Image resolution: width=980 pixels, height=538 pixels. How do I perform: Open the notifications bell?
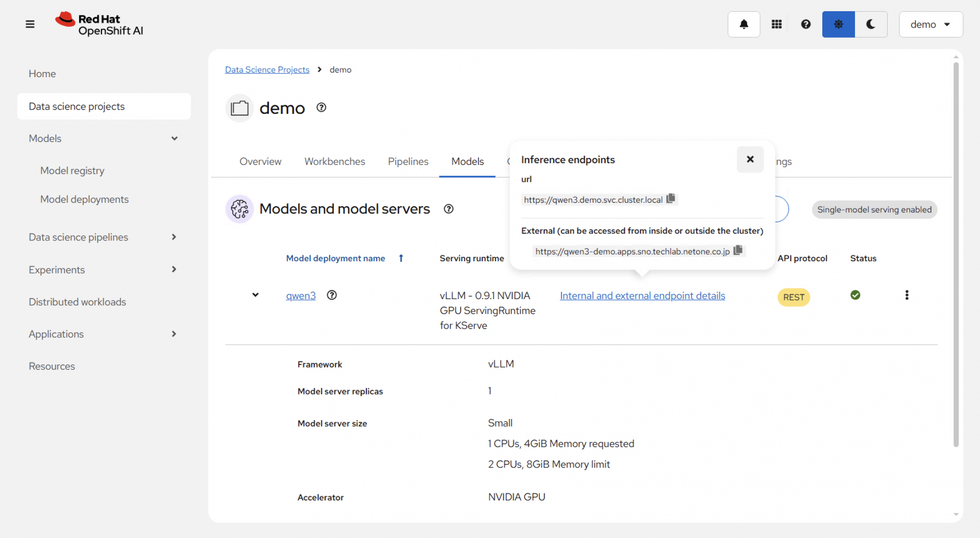744,24
